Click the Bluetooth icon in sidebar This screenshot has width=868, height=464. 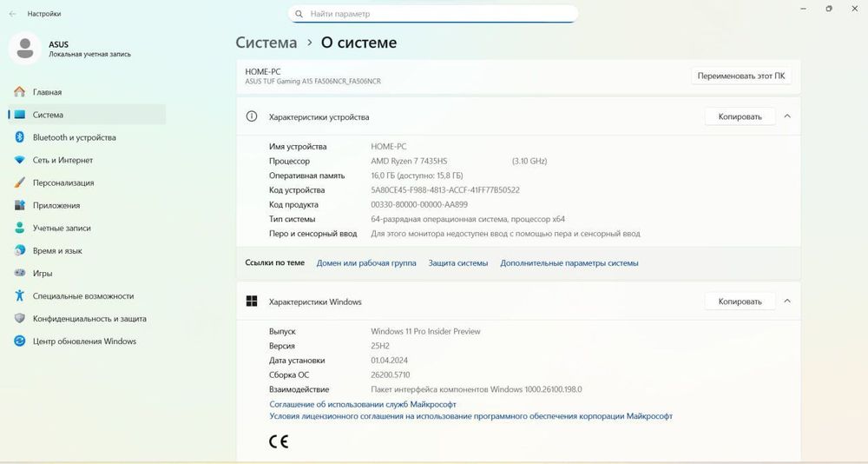click(x=19, y=137)
